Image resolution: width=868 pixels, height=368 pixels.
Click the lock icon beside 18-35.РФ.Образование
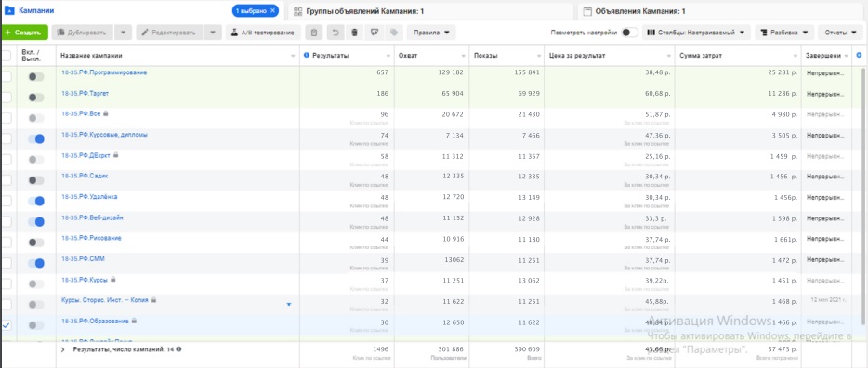point(134,321)
